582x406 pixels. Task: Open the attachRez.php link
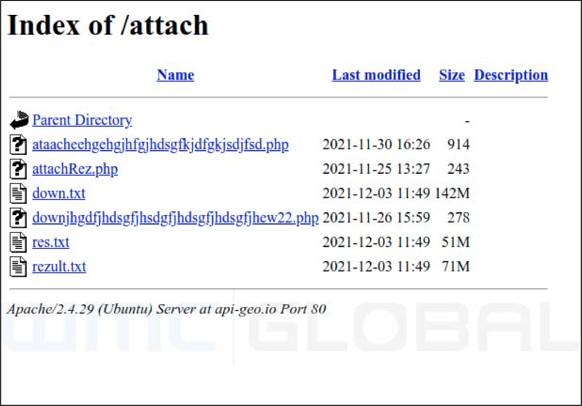pos(75,169)
